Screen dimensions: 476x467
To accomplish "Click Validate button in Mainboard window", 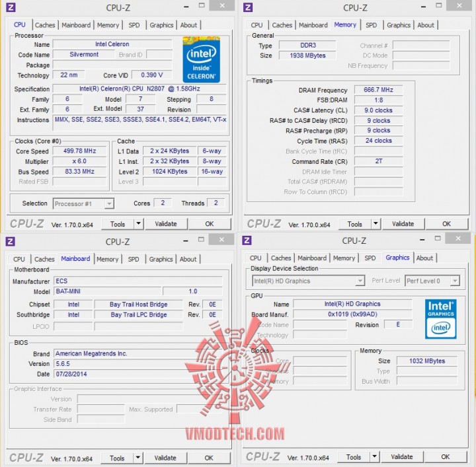I will click(165, 458).
